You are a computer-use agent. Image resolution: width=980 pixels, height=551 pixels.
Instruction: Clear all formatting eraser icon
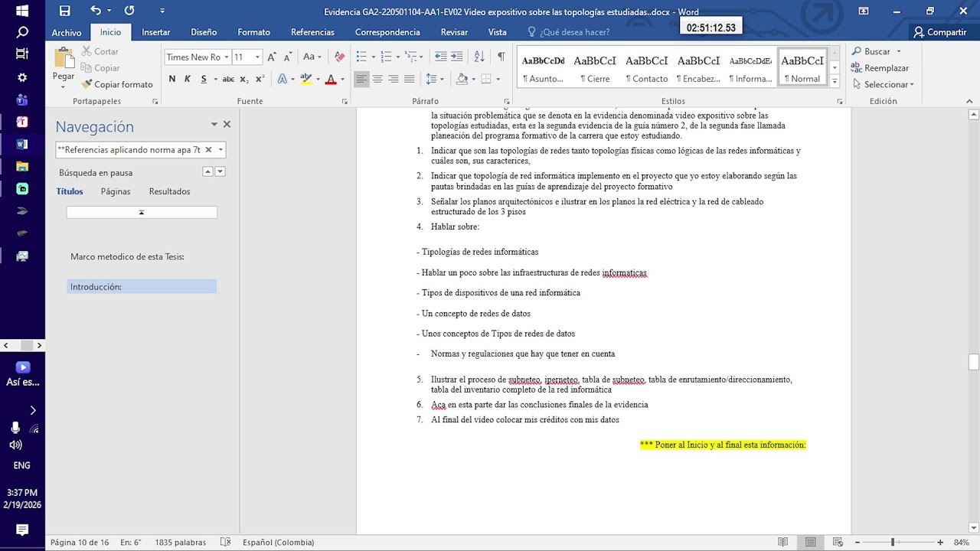pos(340,57)
